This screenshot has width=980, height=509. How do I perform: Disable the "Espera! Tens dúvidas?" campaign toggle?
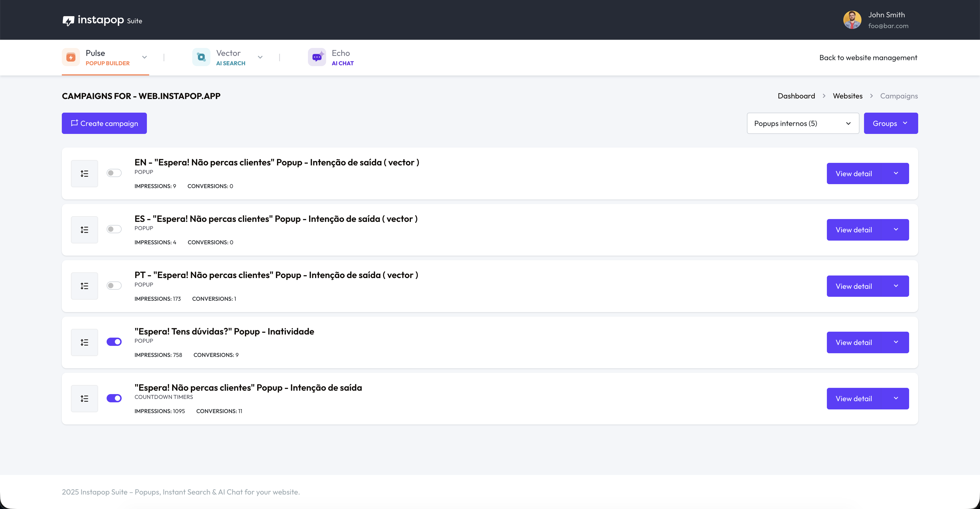tap(114, 342)
